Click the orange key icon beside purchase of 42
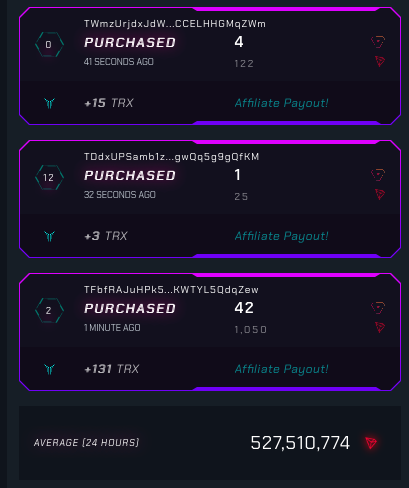This screenshot has height=488, width=409. tap(378, 308)
